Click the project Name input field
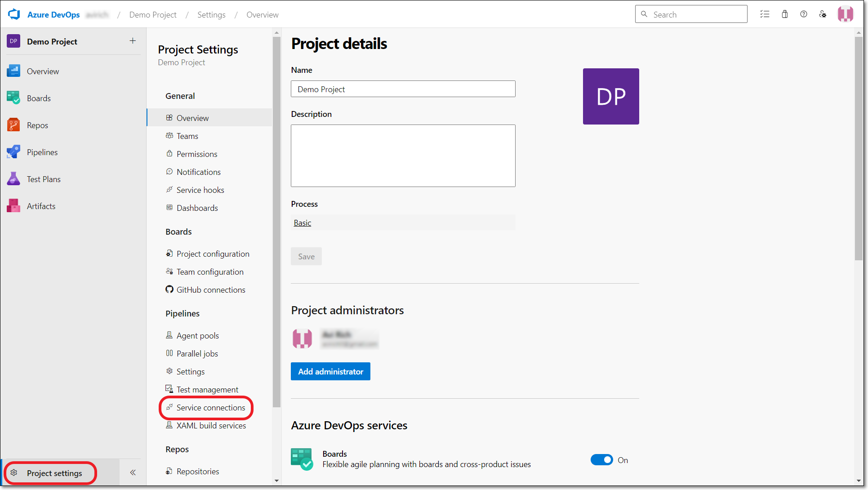Viewport: 868px width, 490px height. pos(403,89)
